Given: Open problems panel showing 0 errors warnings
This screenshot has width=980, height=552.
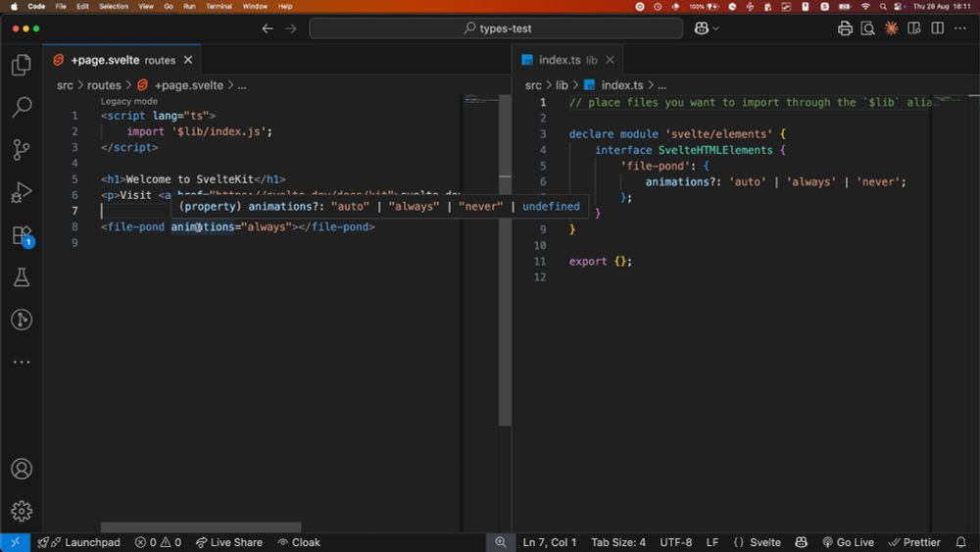Looking at the screenshot, I should [158, 542].
